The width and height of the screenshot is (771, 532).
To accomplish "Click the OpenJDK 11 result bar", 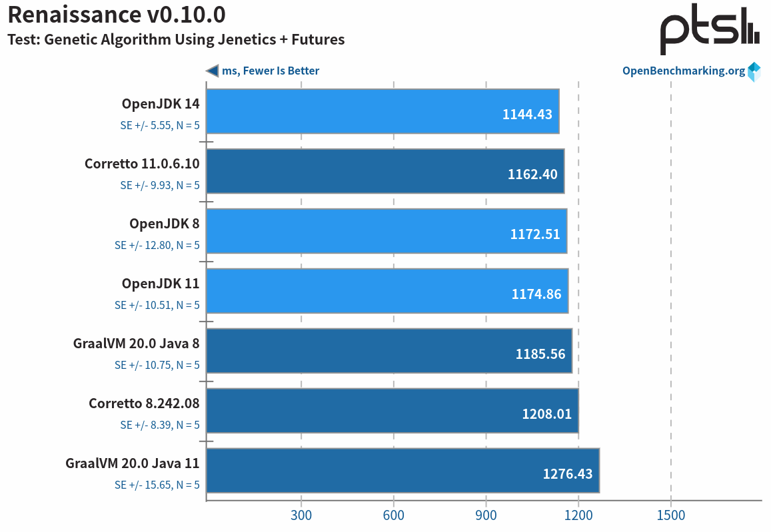I will pyautogui.click(x=386, y=291).
